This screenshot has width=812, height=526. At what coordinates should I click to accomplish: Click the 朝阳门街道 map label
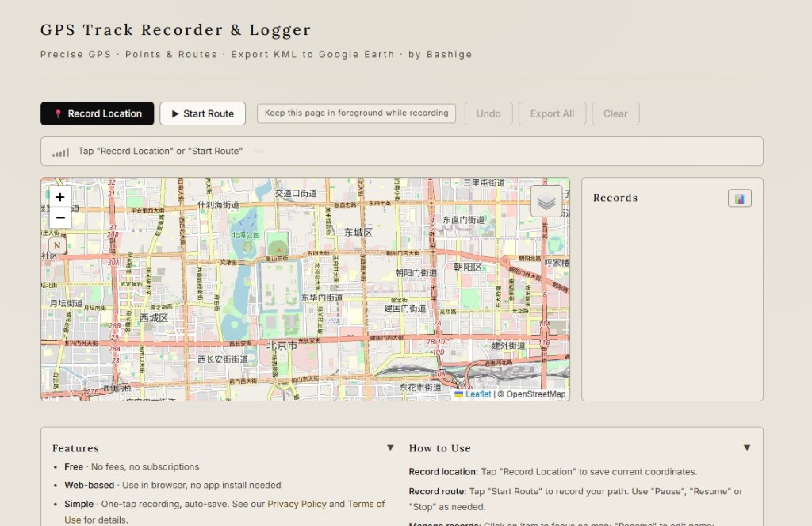(416, 273)
